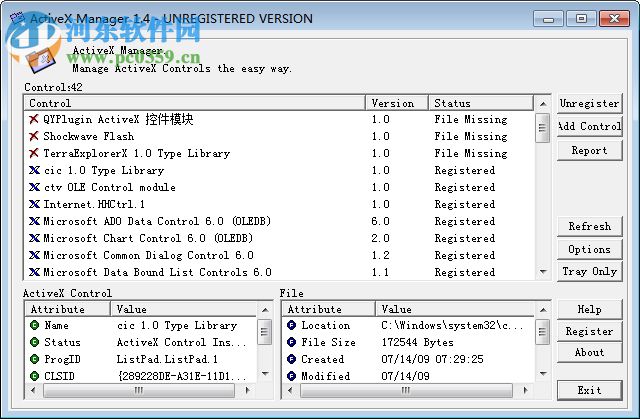Click the Add Control button

[589, 126]
